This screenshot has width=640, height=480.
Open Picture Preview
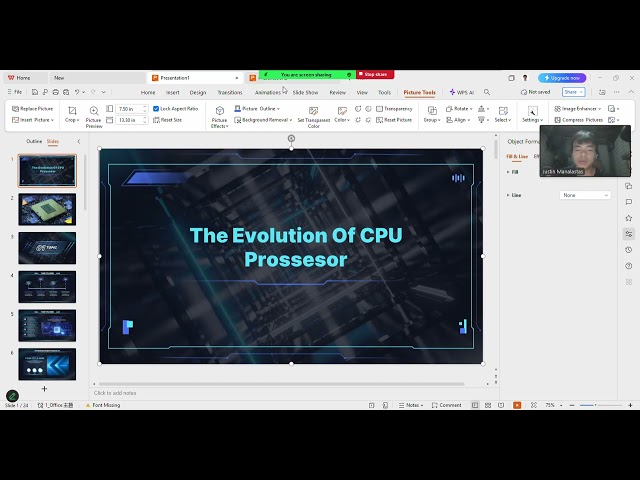tap(93, 116)
